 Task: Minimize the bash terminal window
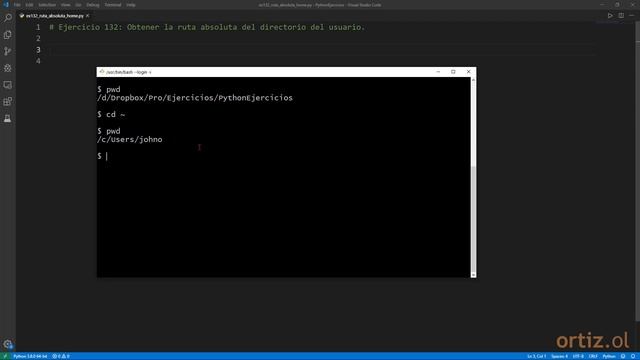438,72
